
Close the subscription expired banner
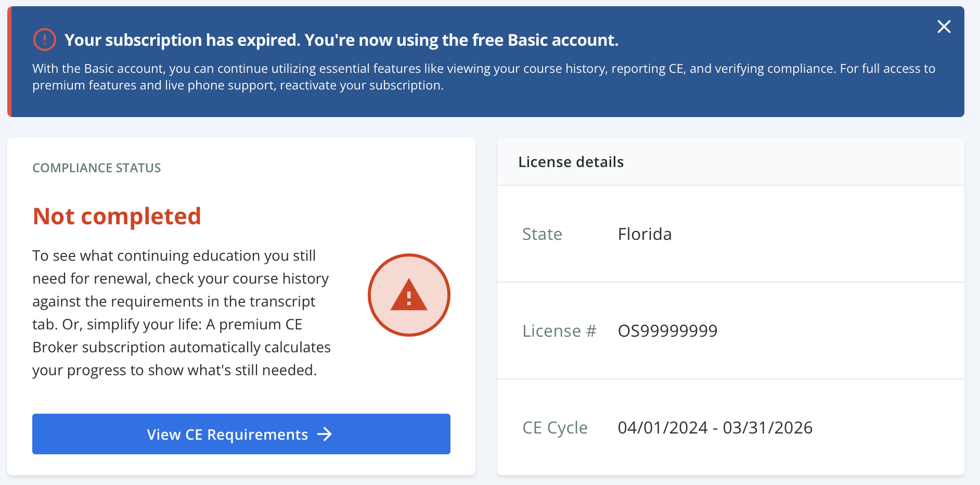pos(944,27)
